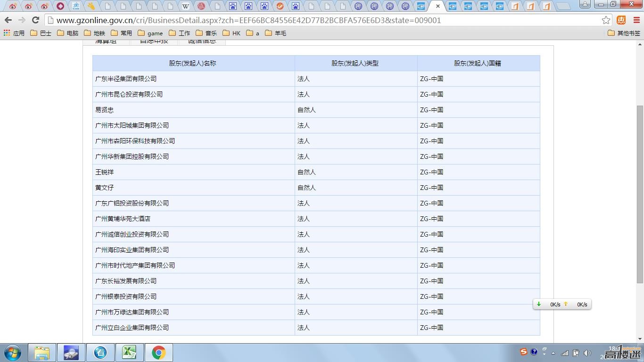This screenshot has height=362, width=644.
Task: Open the game bookmark folder
Action: tap(150, 33)
